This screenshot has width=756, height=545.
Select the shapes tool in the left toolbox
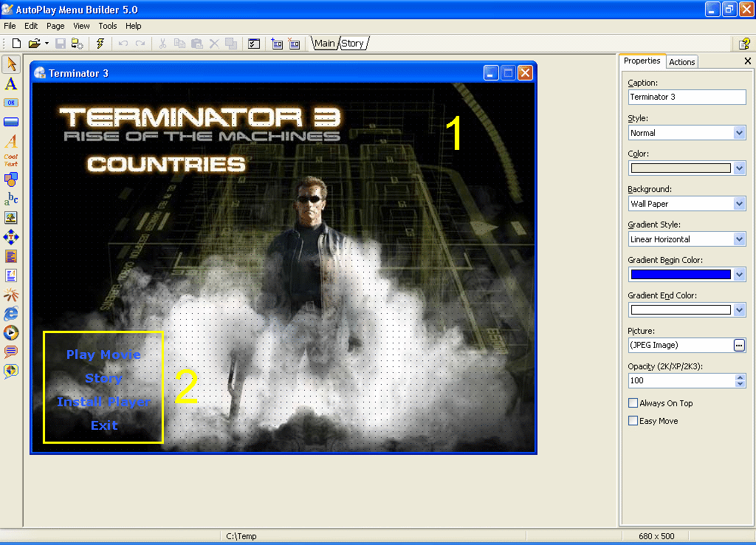pos(11,179)
